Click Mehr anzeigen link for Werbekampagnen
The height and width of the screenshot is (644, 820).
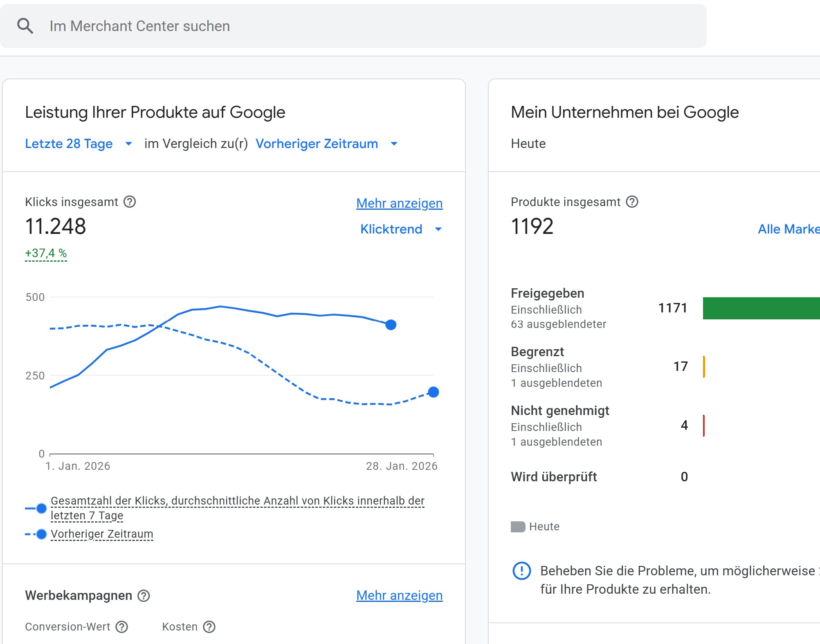pos(399,595)
